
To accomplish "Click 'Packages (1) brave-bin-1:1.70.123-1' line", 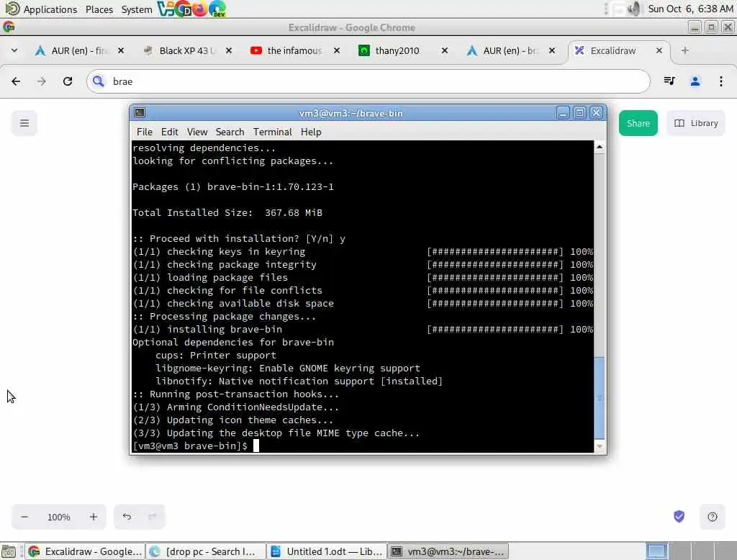I will pos(233,186).
